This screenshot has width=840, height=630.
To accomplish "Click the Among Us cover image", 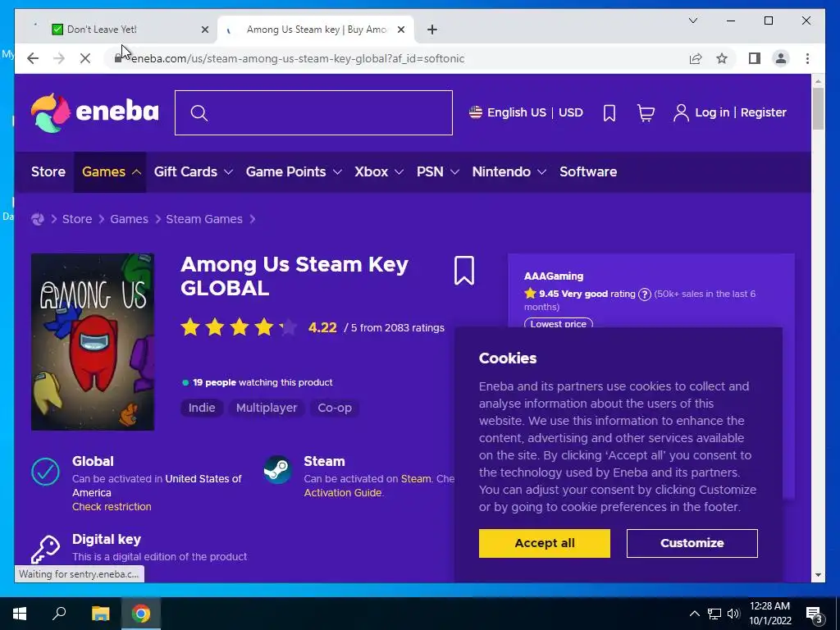I will point(93,342).
